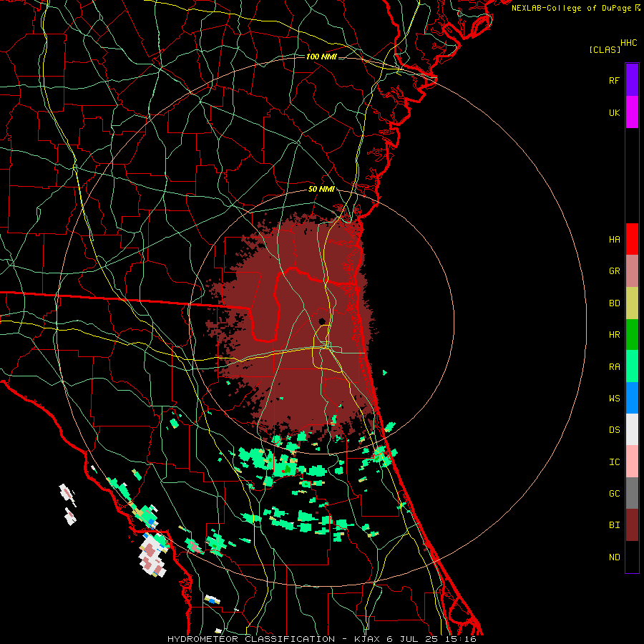Click the BD legend label
The image size is (644, 644).
[614, 303]
